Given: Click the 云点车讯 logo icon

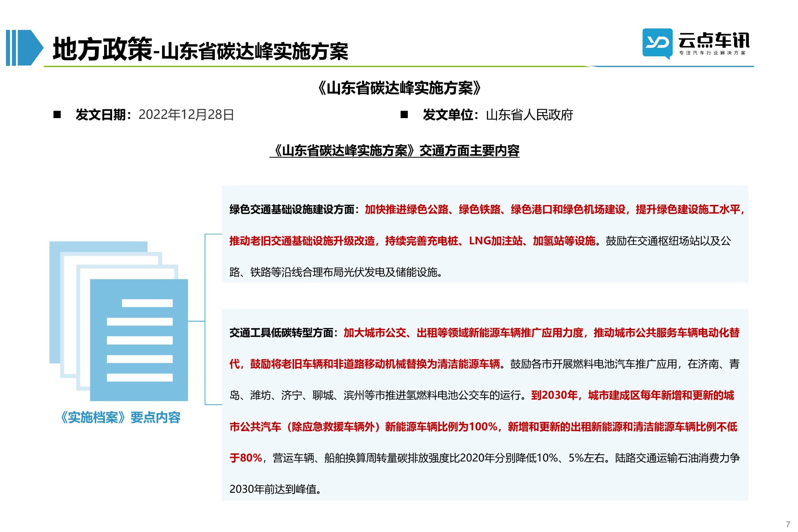Looking at the screenshot, I should point(657,43).
